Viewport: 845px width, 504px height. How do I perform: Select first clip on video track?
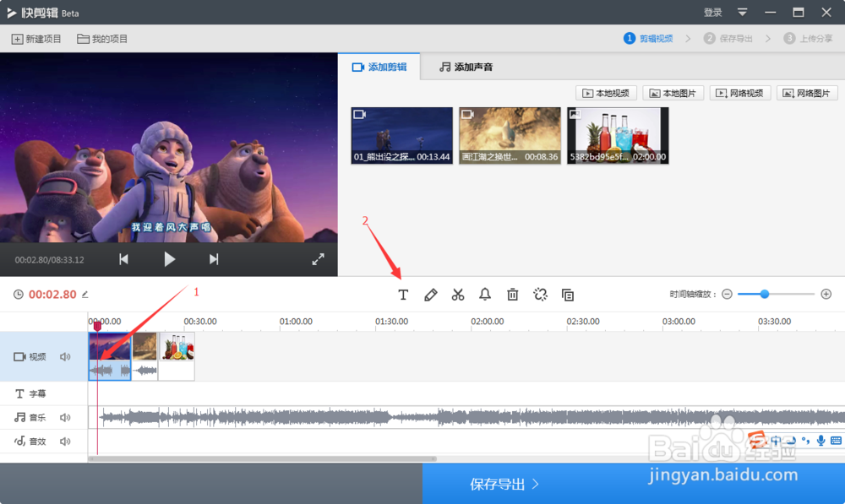tap(110, 356)
